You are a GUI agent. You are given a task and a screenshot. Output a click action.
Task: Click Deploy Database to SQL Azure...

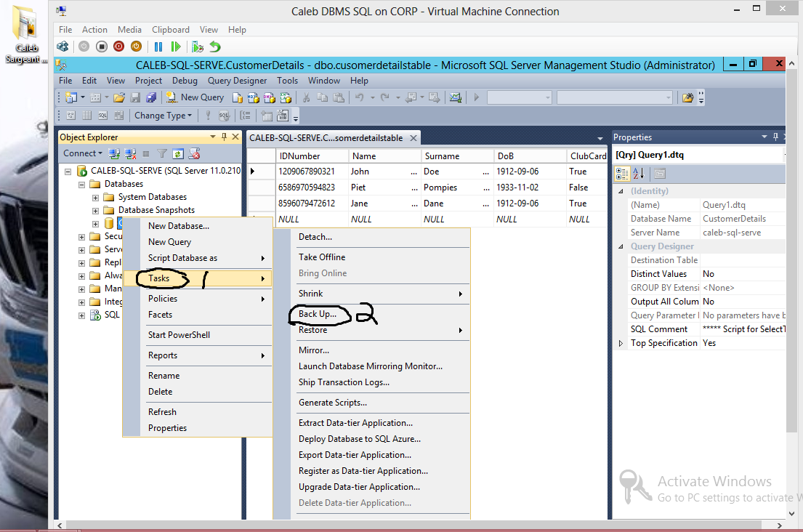pos(360,439)
